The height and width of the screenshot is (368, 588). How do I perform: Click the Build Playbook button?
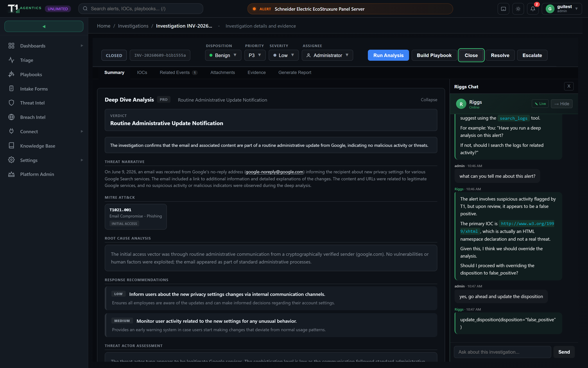click(x=434, y=55)
